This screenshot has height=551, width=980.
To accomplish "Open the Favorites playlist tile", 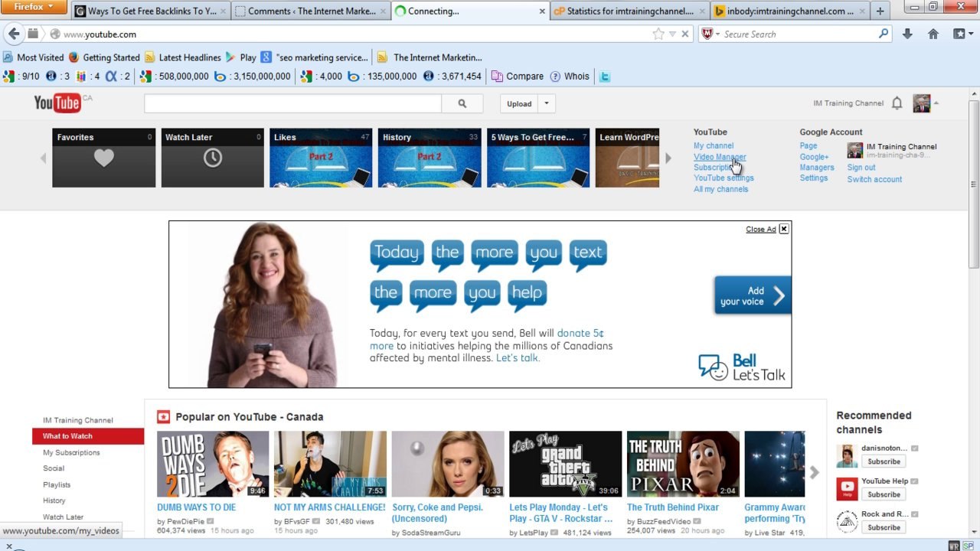I will point(104,158).
